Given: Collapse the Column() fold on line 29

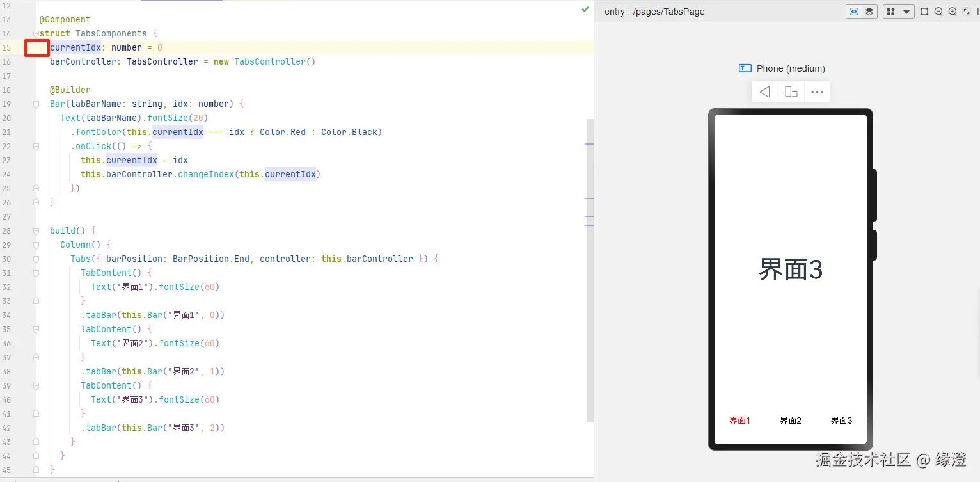Looking at the screenshot, I should [x=36, y=245].
